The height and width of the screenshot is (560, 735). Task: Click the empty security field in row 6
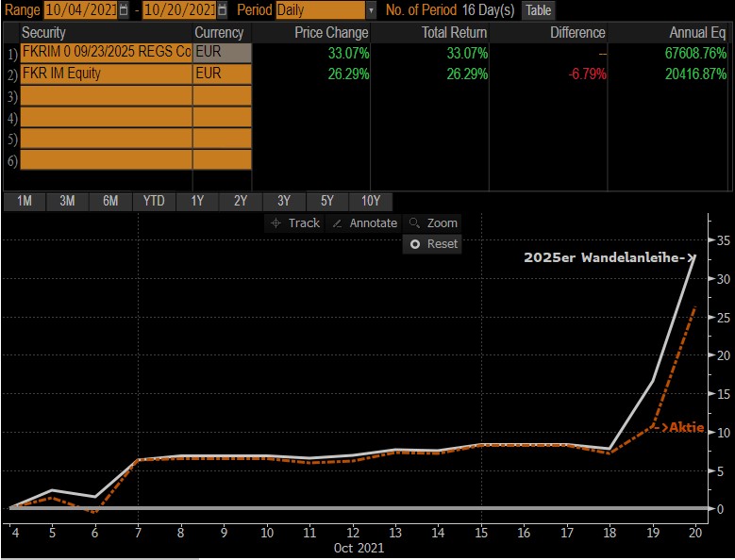coord(106,159)
